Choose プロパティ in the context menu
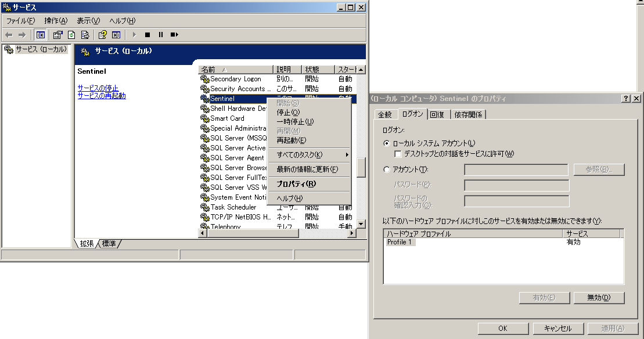Viewport: 644px width, 339px height. pyautogui.click(x=296, y=184)
